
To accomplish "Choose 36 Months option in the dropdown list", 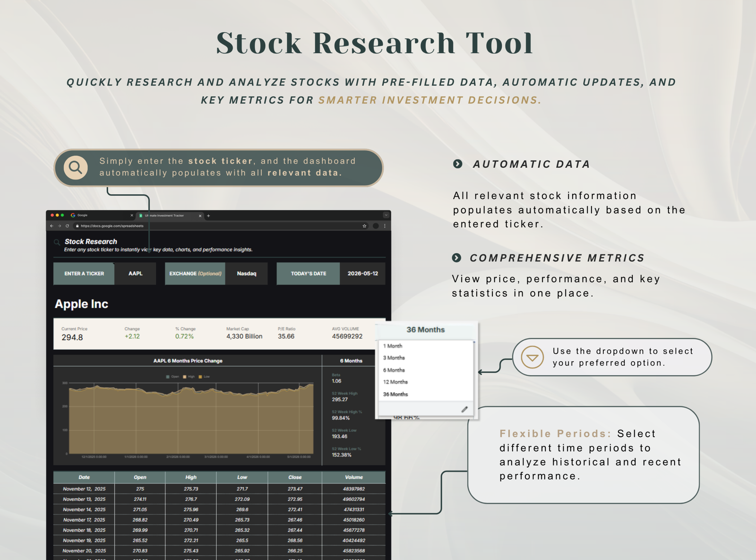I will tap(395, 394).
